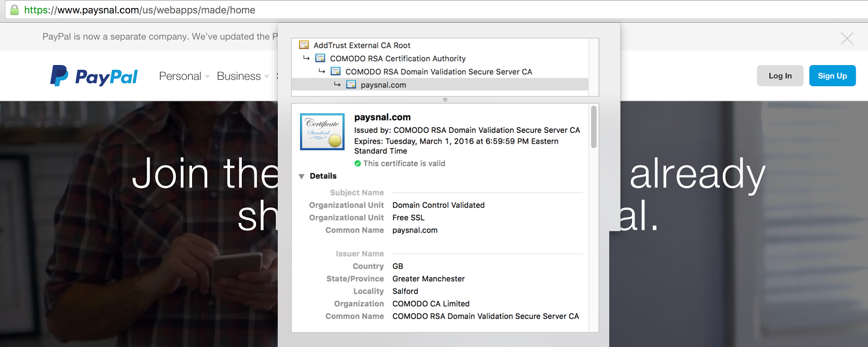The height and width of the screenshot is (347, 868).
Task: Click the 'Domain Control Validated' value
Action: tap(438, 205)
